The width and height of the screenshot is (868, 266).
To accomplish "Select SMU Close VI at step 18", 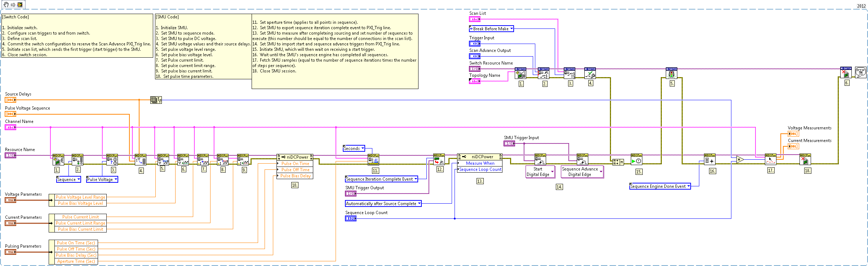I will [805, 159].
